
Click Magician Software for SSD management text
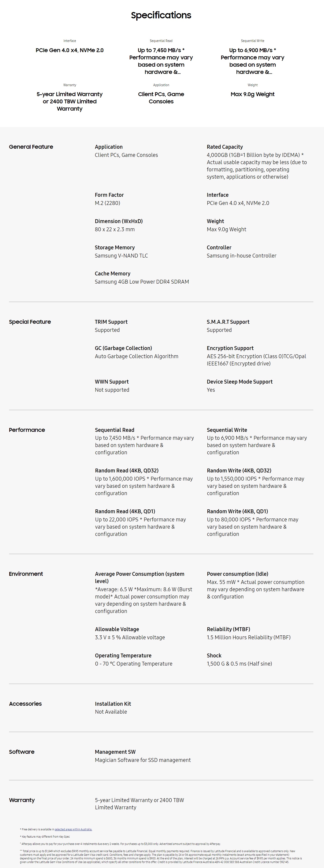(143, 760)
